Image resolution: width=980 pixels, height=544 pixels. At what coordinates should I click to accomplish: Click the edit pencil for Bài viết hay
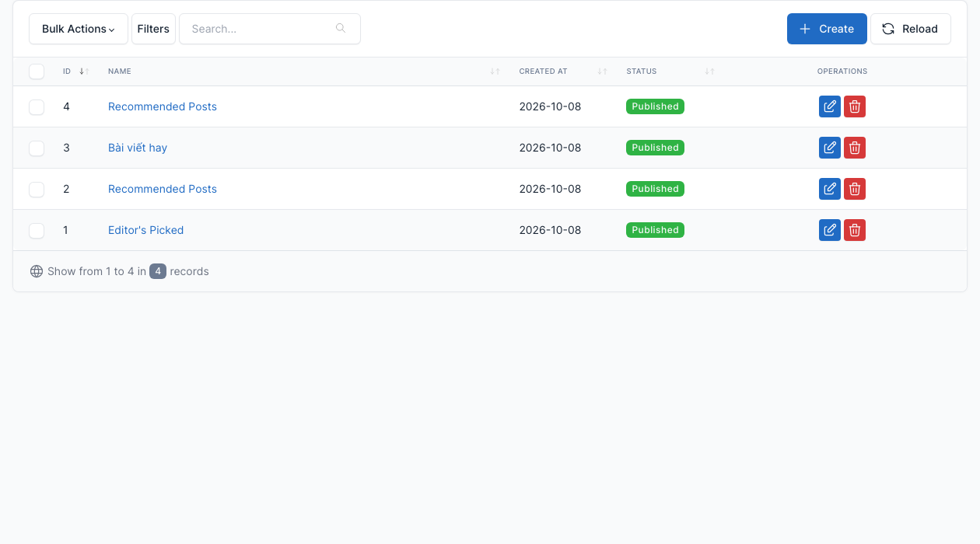[x=830, y=148]
